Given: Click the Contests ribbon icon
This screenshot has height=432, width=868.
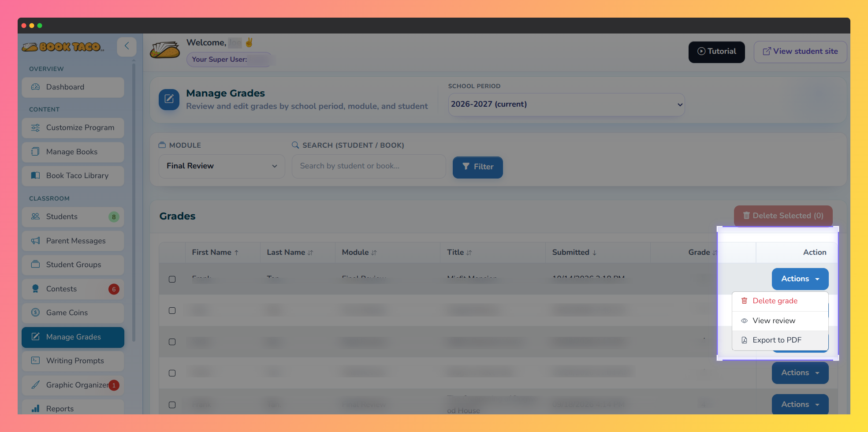Looking at the screenshot, I should click(x=35, y=289).
